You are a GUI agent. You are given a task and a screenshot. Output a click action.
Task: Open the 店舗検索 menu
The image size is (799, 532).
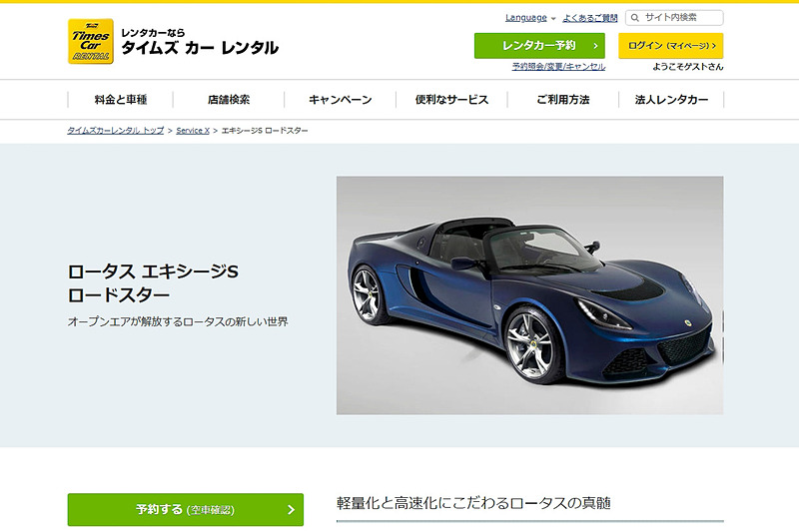[x=229, y=100]
